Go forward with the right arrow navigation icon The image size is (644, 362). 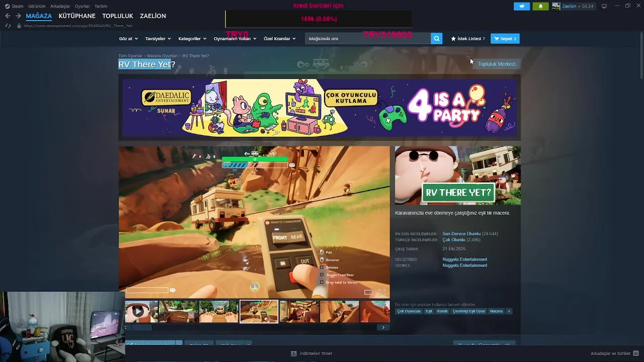(18, 16)
